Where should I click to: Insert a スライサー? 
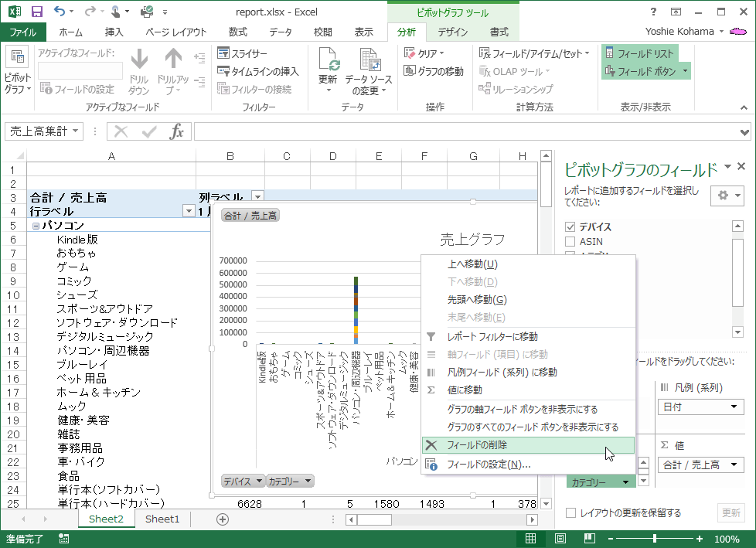tap(242, 53)
